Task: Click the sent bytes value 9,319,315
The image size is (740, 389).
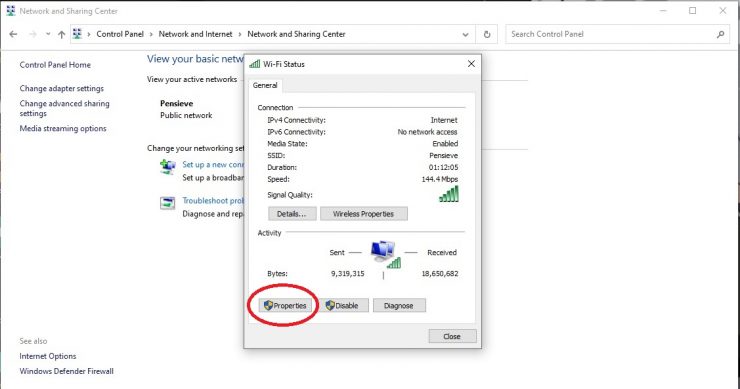Action: pos(347,273)
